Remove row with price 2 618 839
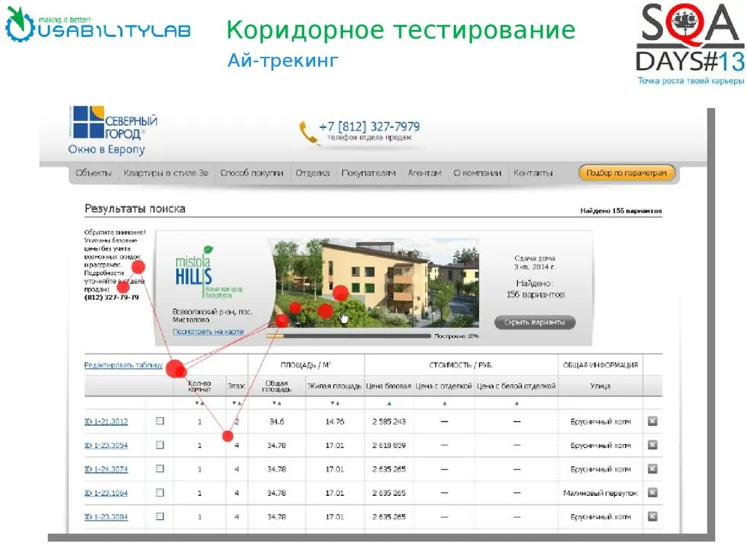This screenshot has height=560, width=747. tap(653, 445)
